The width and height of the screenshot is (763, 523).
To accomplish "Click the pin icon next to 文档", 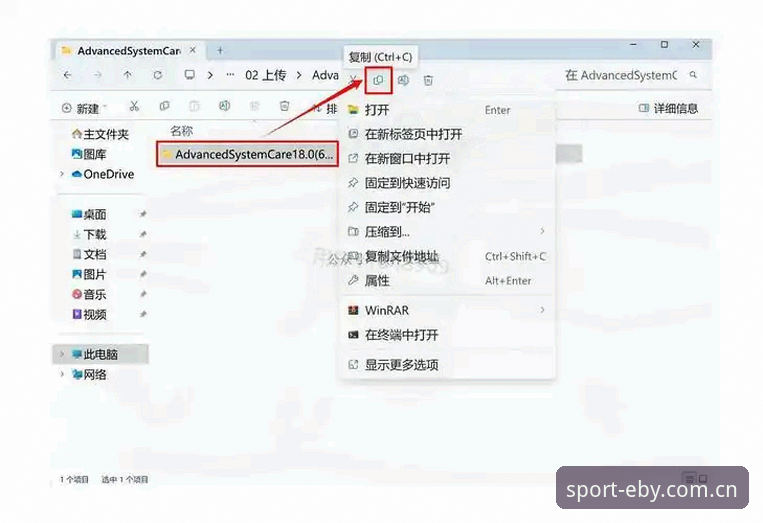I will 143,254.
